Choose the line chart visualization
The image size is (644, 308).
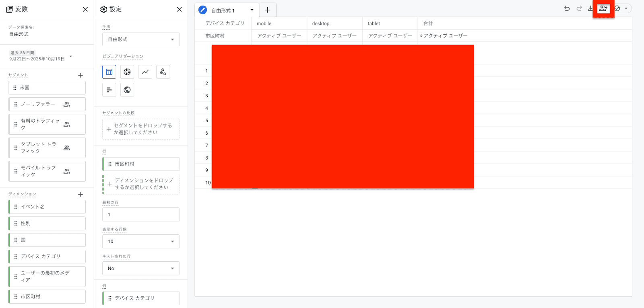[x=145, y=72]
